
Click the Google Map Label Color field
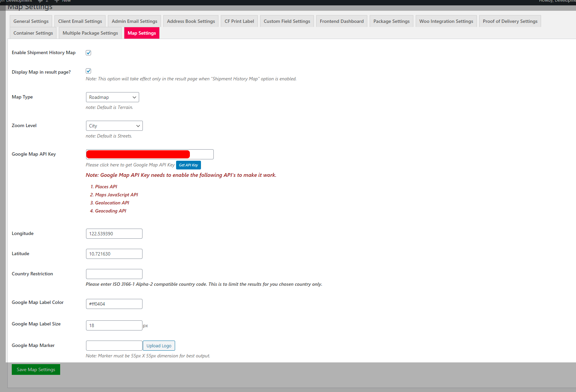point(114,304)
